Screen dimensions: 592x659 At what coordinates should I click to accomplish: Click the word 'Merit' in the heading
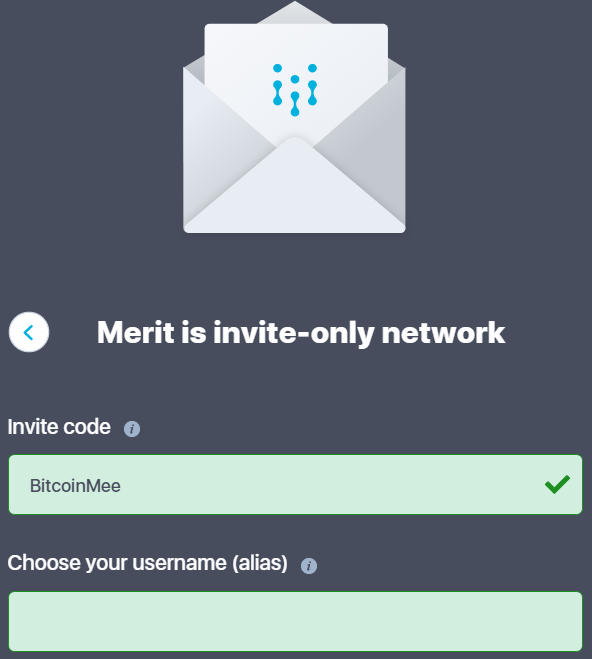coord(135,332)
